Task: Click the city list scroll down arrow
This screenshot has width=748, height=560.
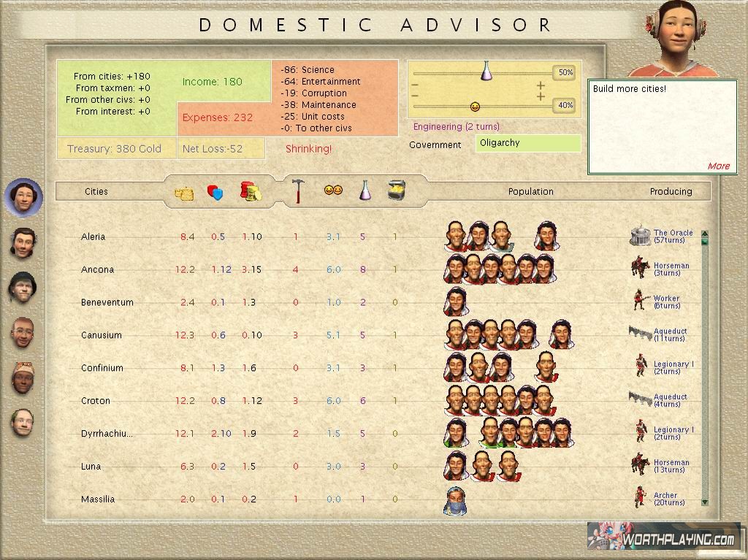Action: 705,502
